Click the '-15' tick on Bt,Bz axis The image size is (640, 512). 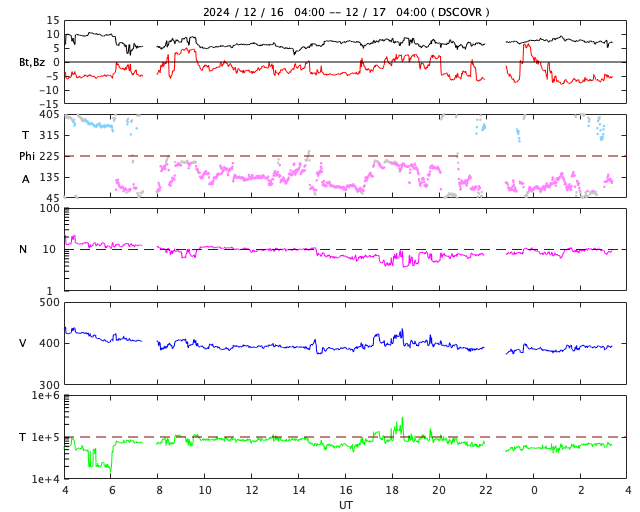pyautogui.click(x=49, y=104)
